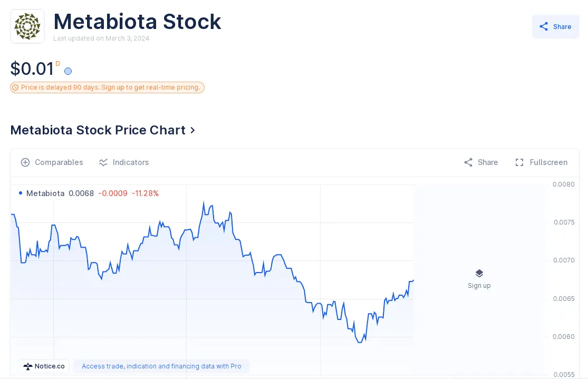Click the sign up for real-time pricing notice
Image resolution: width=588 pixels, height=379 pixels.
pyautogui.click(x=111, y=88)
